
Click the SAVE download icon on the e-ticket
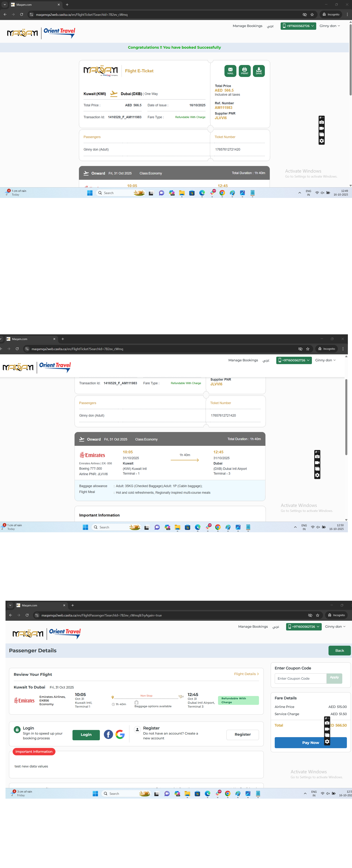259,71
